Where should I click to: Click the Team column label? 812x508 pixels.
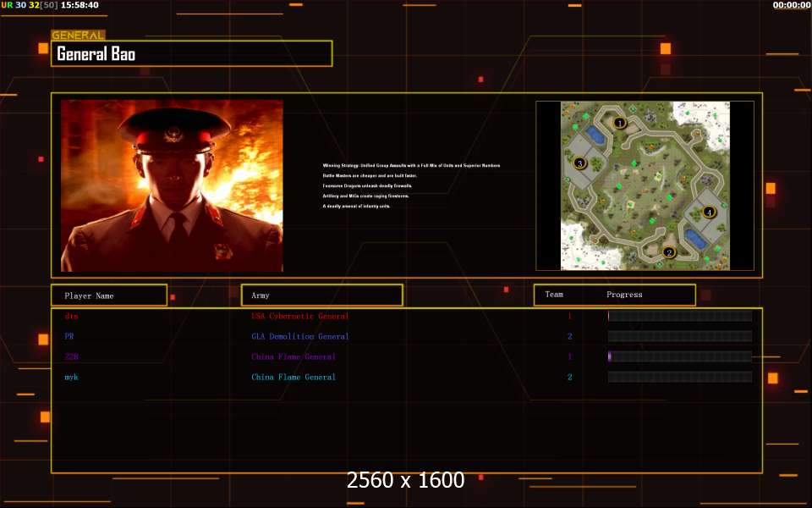(554, 295)
